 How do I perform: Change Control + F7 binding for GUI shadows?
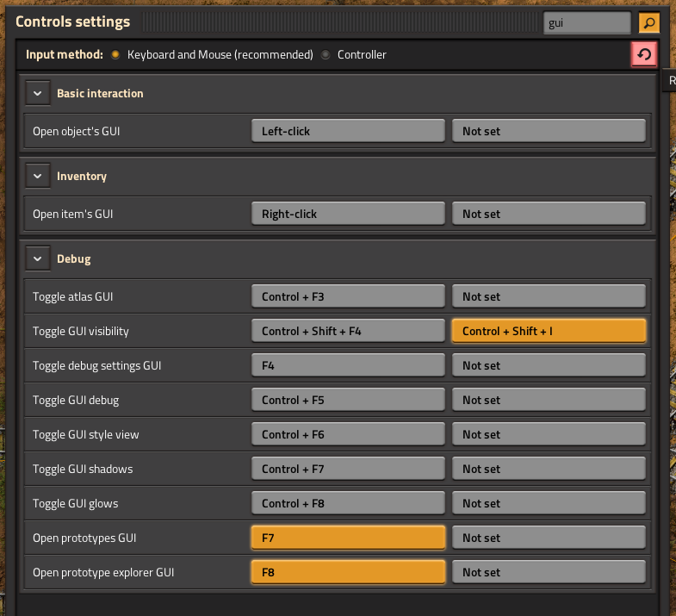click(x=348, y=469)
